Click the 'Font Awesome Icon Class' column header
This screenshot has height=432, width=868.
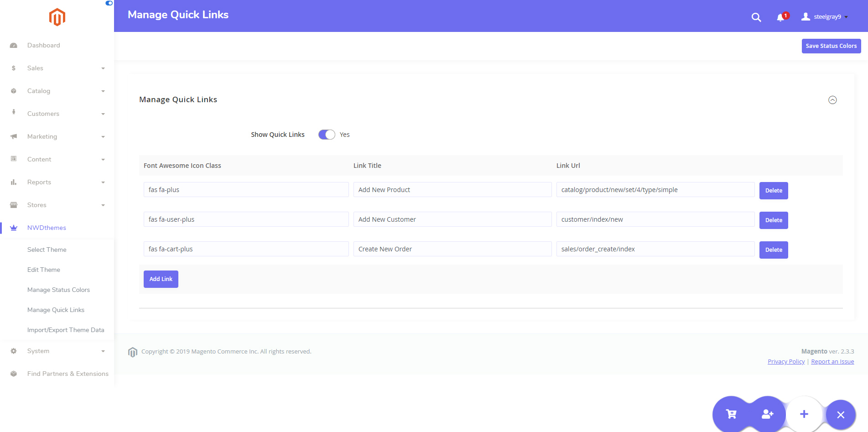(x=182, y=166)
